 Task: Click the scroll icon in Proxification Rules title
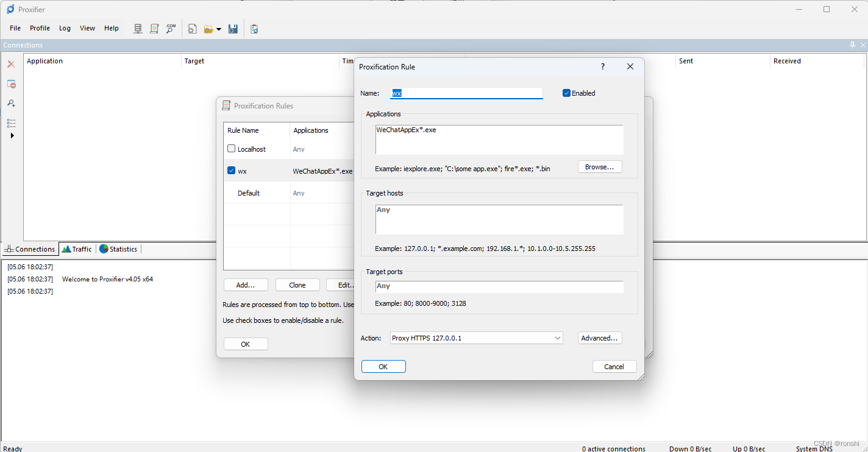click(x=226, y=105)
